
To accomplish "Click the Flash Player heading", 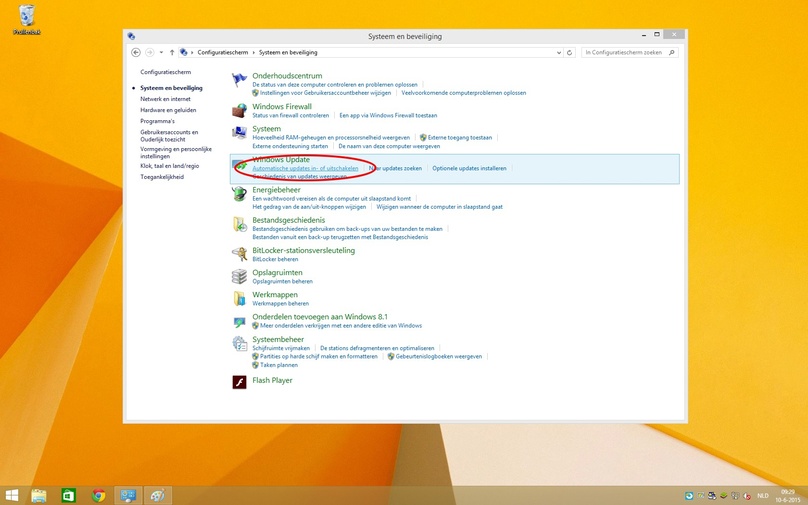I will coord(272,380).
